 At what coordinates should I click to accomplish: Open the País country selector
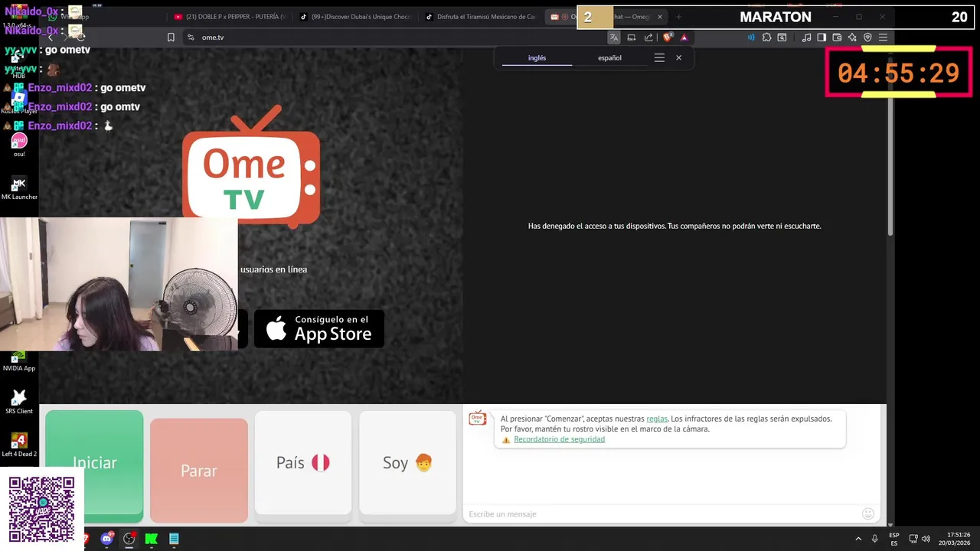[x=303, y=463]
